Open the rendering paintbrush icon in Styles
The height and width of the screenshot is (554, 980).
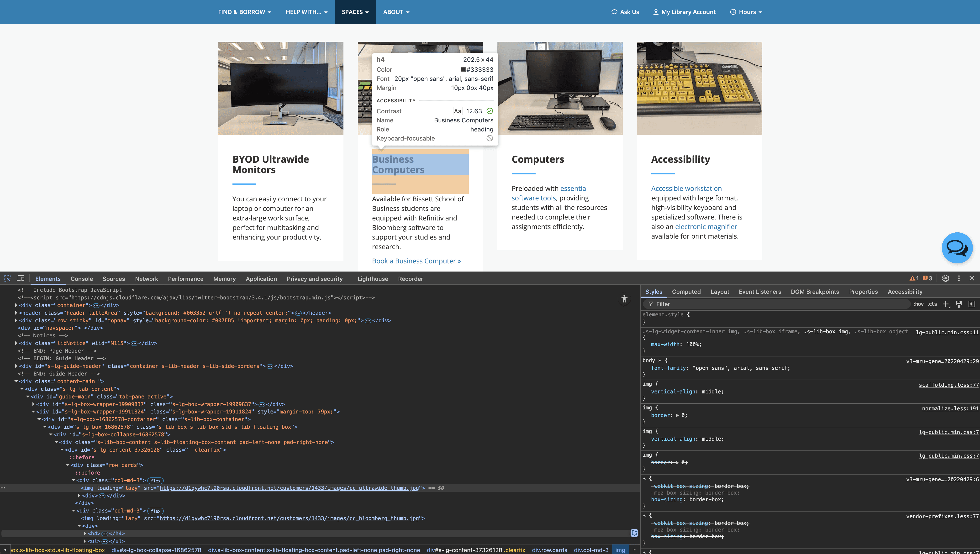pyautogui.click(x=959, y=304)
